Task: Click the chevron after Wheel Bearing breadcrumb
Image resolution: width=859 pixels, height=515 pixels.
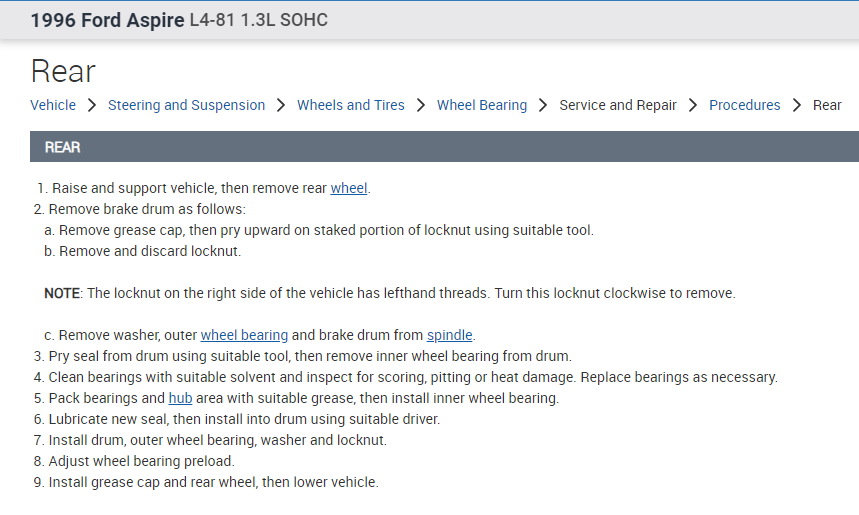Action: pyautogui.click(x=543, y=105)
